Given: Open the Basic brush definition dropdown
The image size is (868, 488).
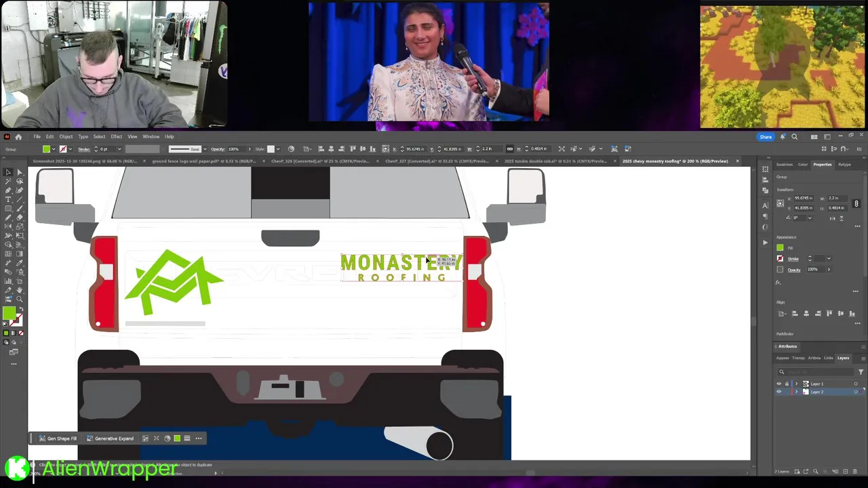Looking at the screenshot, I should tap(205, 149).
